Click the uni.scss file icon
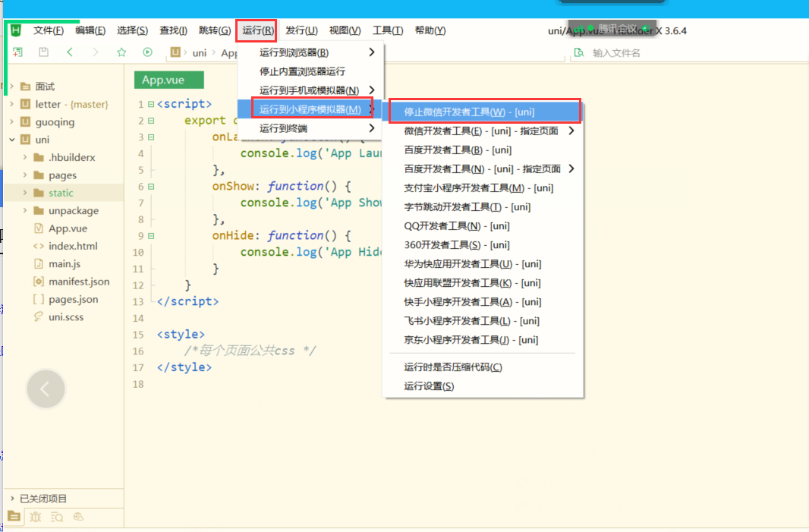Viewport: 809px width, 532px height. 39,316
